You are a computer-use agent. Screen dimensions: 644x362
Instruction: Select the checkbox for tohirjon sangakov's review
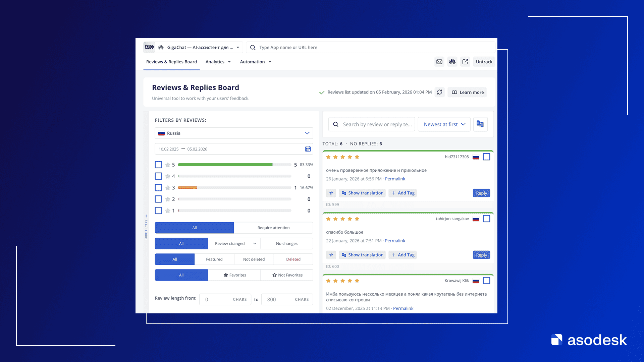(486, 219)
